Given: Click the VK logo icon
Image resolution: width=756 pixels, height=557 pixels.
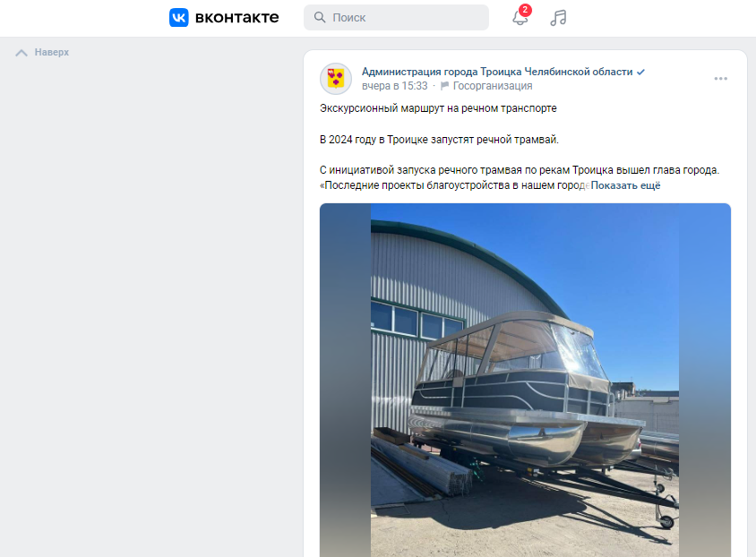Looking at the screenshot, I should 179,17.
